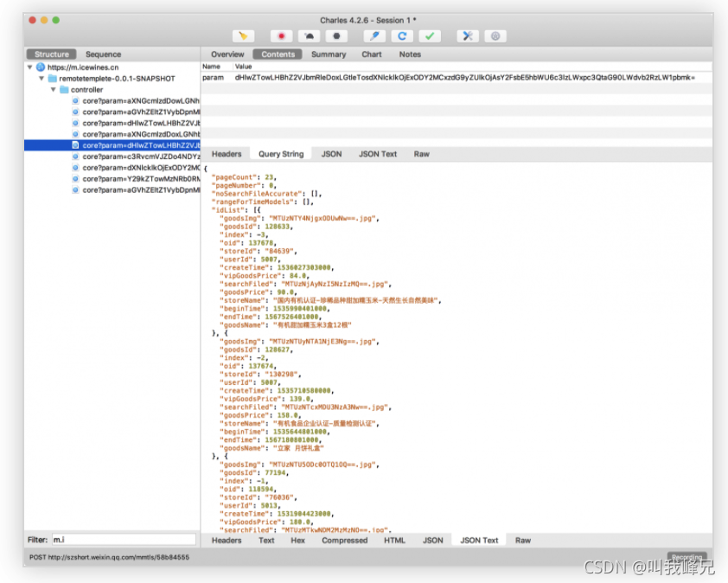This screenshot has width=728, height=583.
Task: Click the pen Compose request icon
Action: [374, 35]
